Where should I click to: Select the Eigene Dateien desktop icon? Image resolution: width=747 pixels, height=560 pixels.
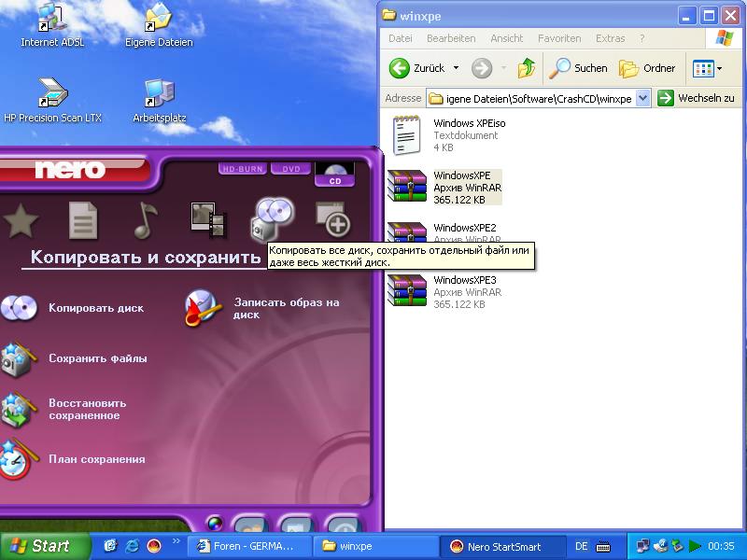pyautogui.click(x=159, y=26)
